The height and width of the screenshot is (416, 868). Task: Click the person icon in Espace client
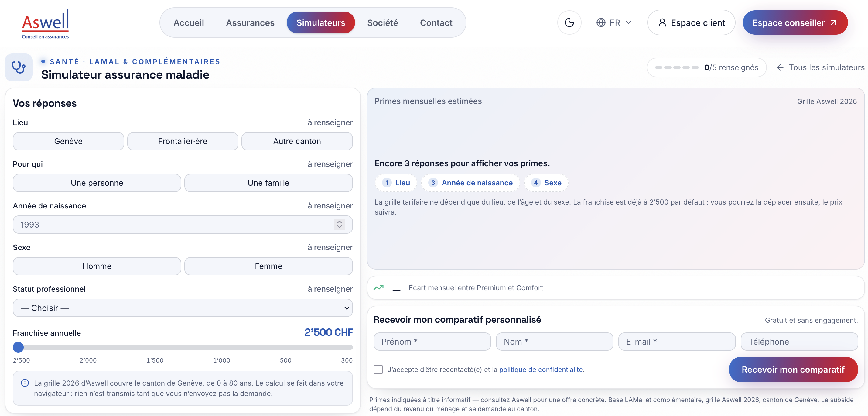[x=662, y=22]
